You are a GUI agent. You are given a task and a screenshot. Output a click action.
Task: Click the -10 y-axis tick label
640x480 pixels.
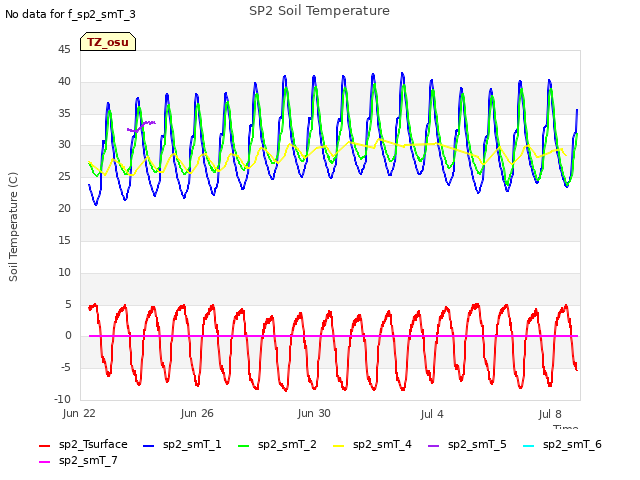tap(62, 399)
